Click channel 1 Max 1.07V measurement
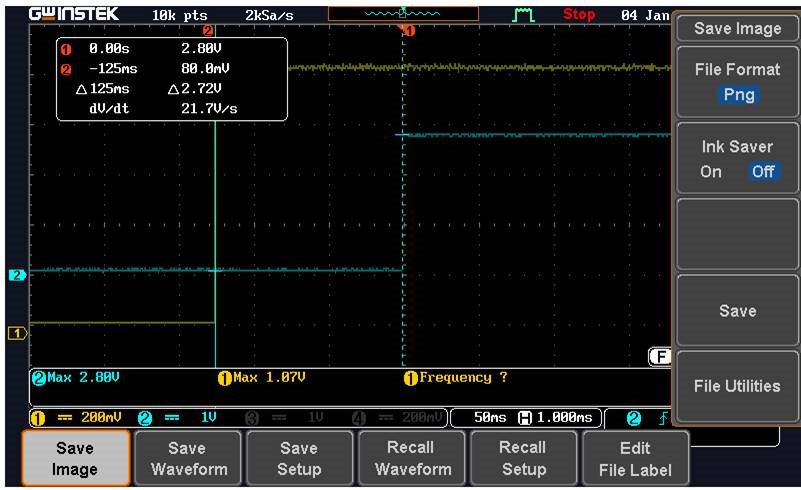Screen dimensions: 801x490 [262, 378]
